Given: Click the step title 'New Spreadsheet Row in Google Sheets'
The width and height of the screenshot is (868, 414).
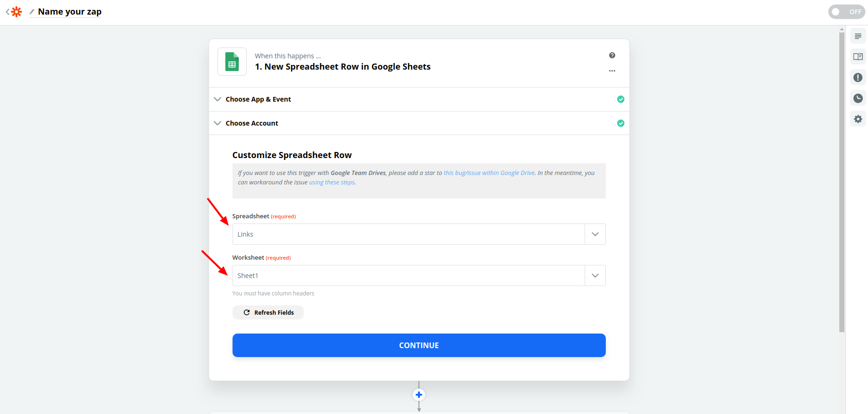Looking at the screenshot, I should tap(343, 67).
